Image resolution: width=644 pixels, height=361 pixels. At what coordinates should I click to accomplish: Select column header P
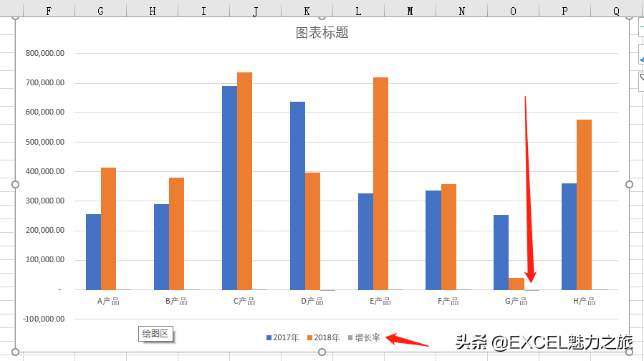tap(564, 11)
